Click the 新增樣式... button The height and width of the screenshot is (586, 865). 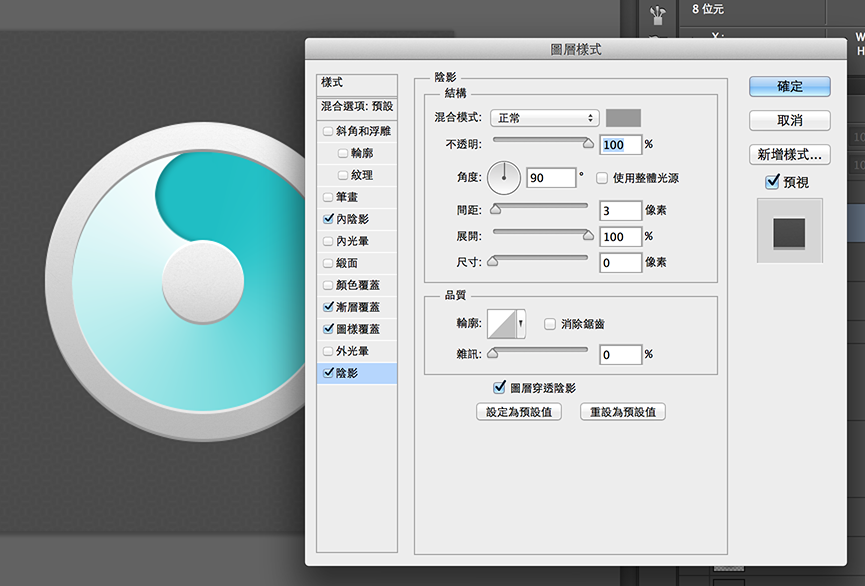789,155
